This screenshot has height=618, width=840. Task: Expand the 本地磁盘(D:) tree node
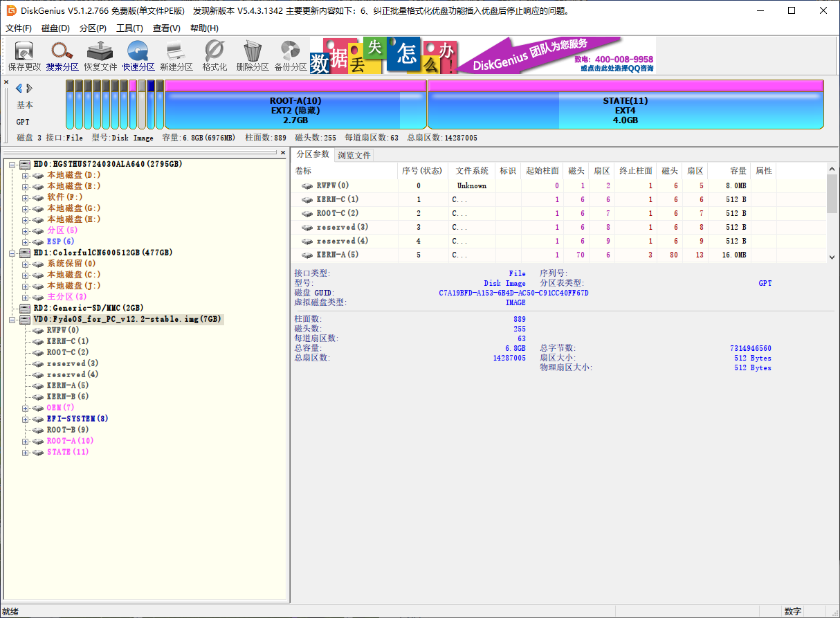coord(26,176)
